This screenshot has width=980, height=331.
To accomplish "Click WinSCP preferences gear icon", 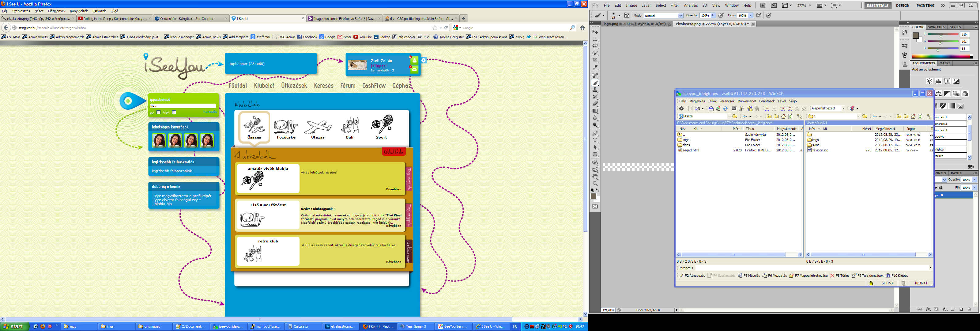I will pyautogui.click(x=681, y=108).
